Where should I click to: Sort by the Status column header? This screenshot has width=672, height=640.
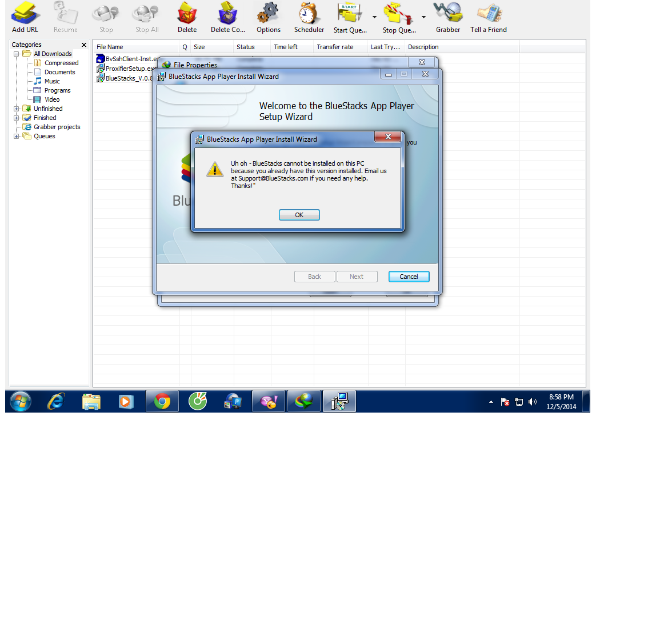click(x=252, y=47)
